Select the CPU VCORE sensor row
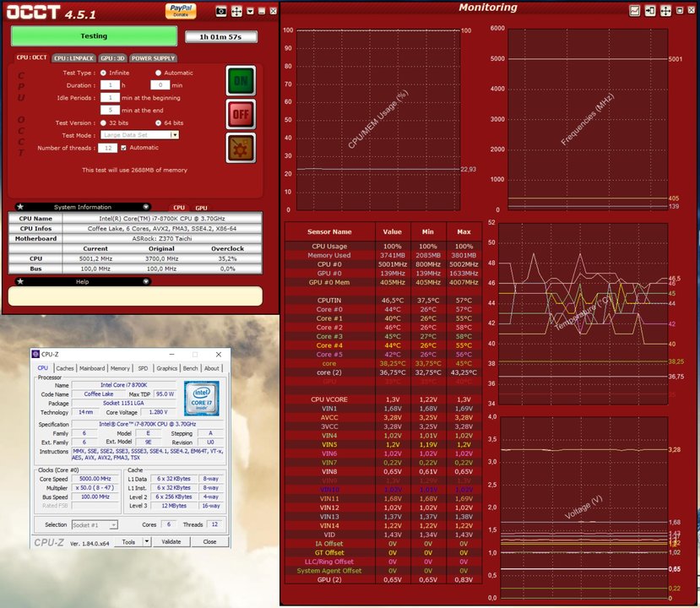Image resolution: width=700 pixels, height=608 pixels. (383, 399)
